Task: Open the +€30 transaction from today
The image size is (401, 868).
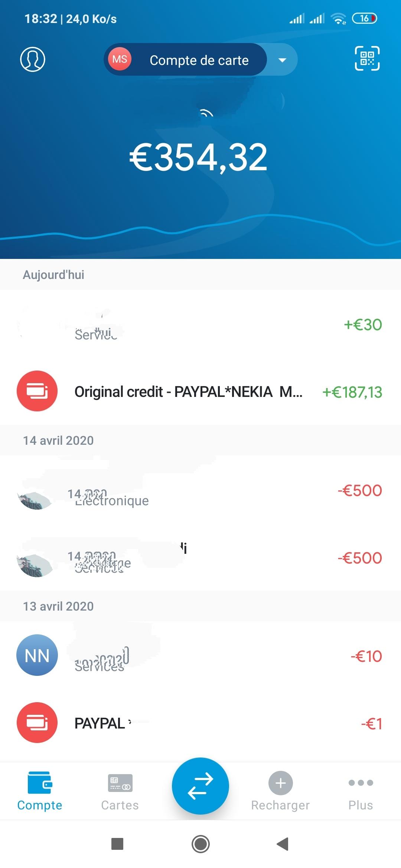Action: click(200, 325)
